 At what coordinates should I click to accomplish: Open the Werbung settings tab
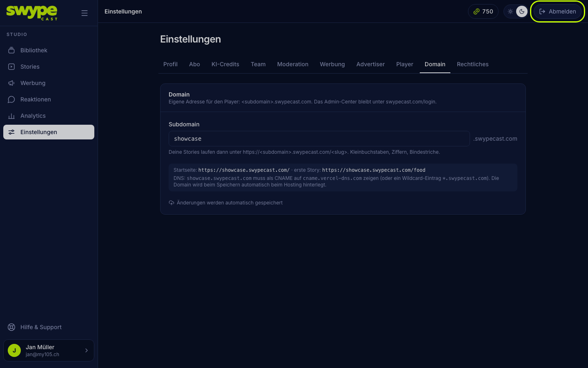[x=332, y=64]
